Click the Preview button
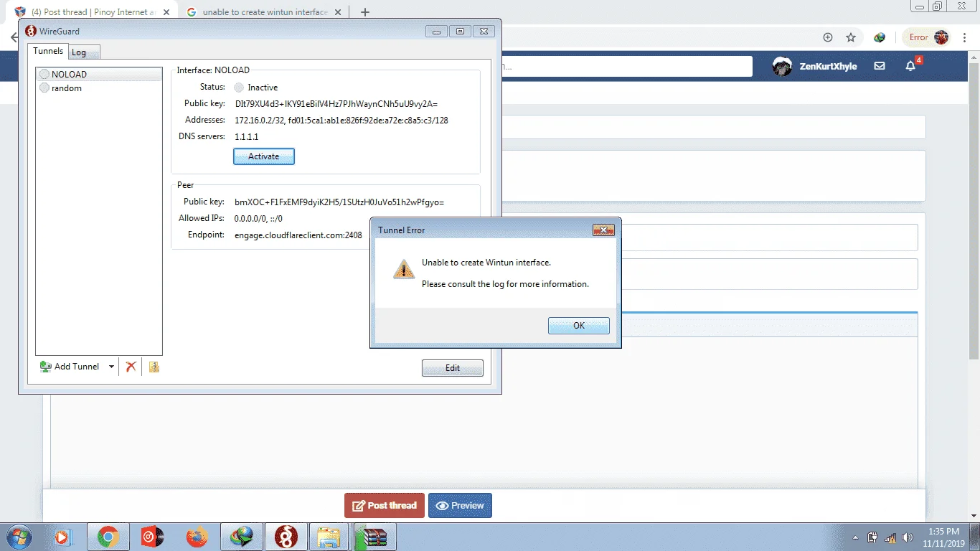This screenshot has height=551, width=980. pyautogui.click(x=460, y=506)
